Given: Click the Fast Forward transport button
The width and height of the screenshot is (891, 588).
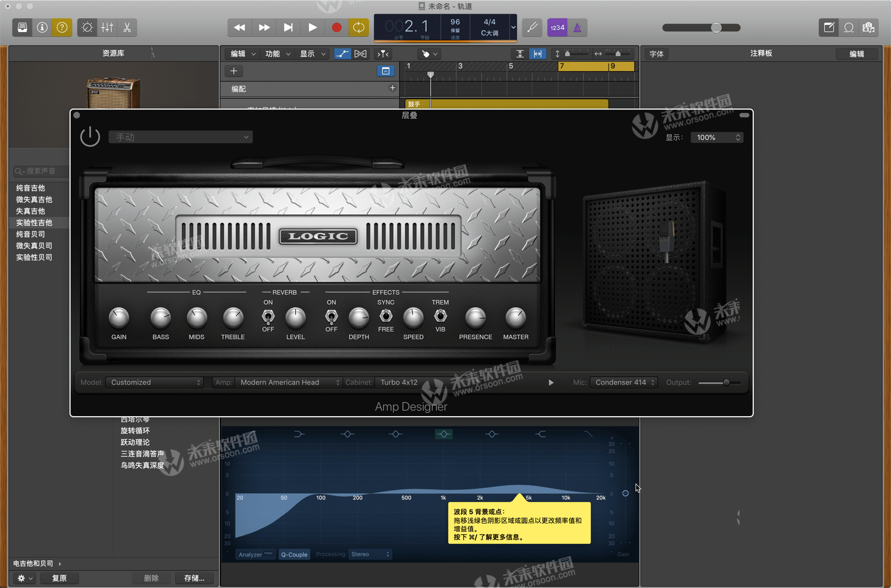Looking at the screenshot, I should click(x=264, y=28).
